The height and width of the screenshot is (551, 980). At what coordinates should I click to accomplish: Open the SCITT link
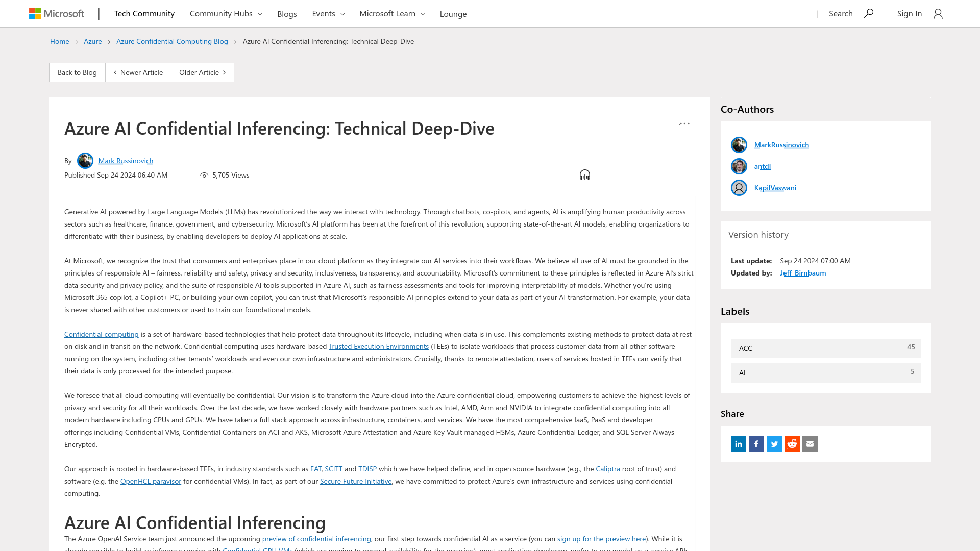334,469
